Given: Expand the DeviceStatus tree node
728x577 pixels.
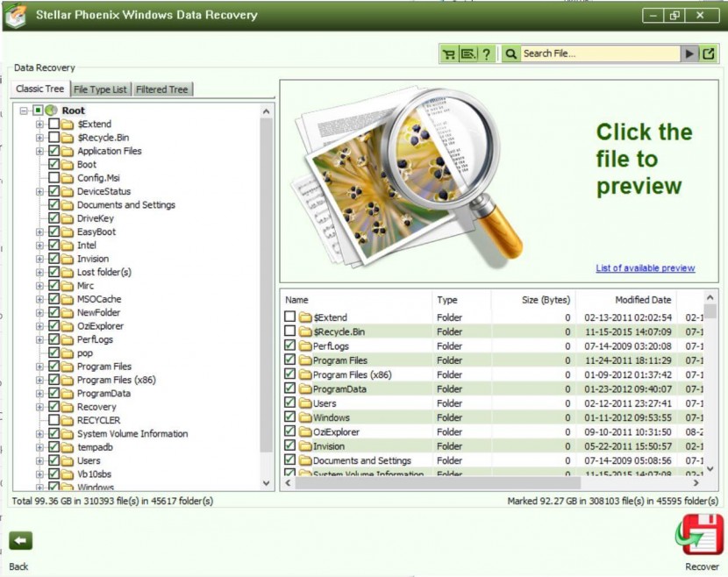Looking at the screenshot, I should coord(40,192).
